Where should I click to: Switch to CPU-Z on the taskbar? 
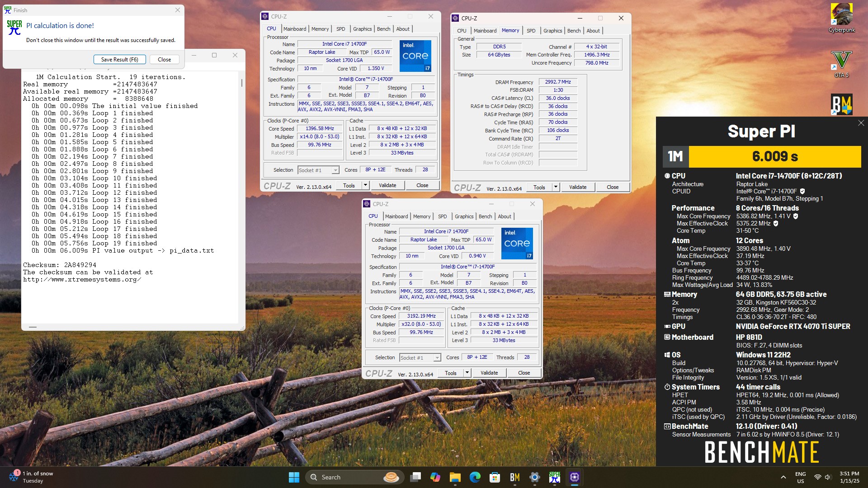point(574,477)
